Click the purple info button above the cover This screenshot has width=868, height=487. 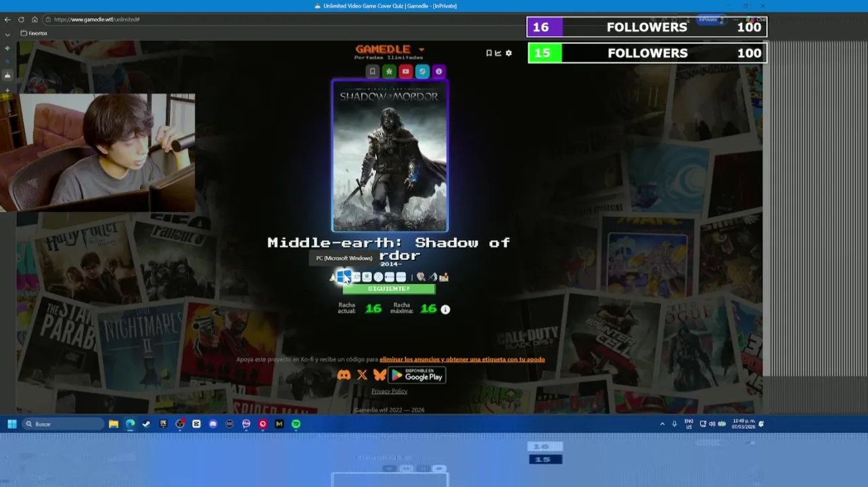[438, 71]
